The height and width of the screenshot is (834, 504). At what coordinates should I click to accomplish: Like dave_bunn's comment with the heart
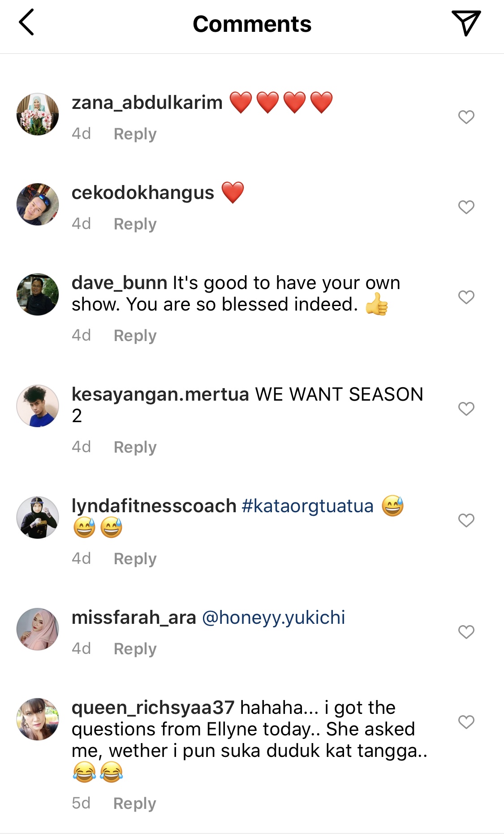tap(466, 297)
